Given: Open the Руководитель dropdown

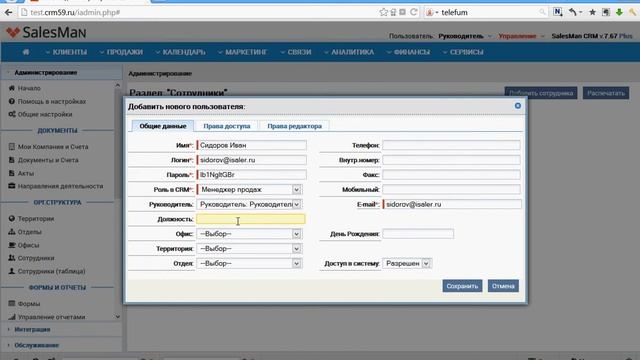Looking at the screenshot, I should point(249,204).
